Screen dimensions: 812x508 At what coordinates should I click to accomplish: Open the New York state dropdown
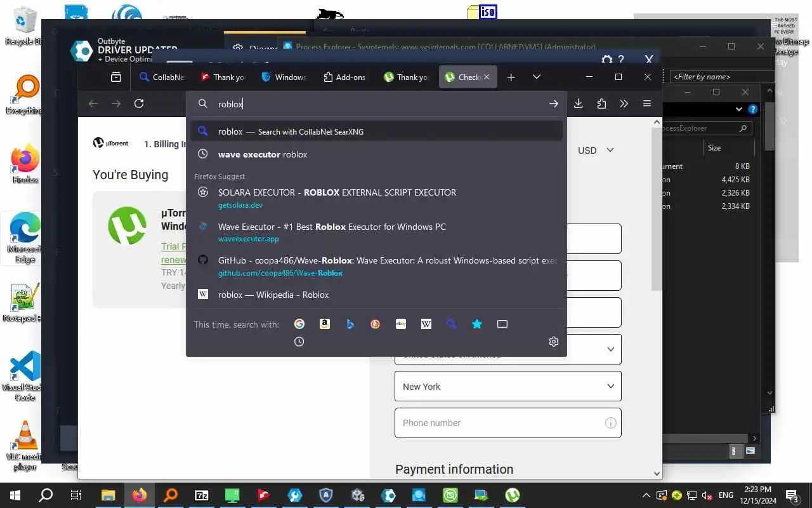pyautogui.click(x=508, y=386)
